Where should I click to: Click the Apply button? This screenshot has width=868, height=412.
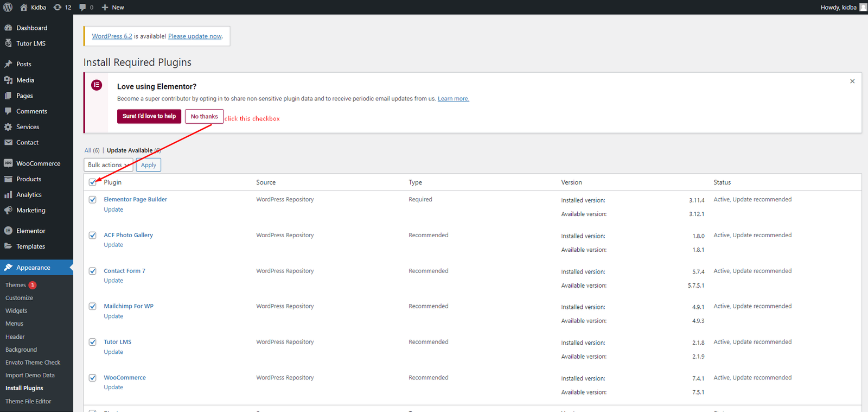[148, 165]
